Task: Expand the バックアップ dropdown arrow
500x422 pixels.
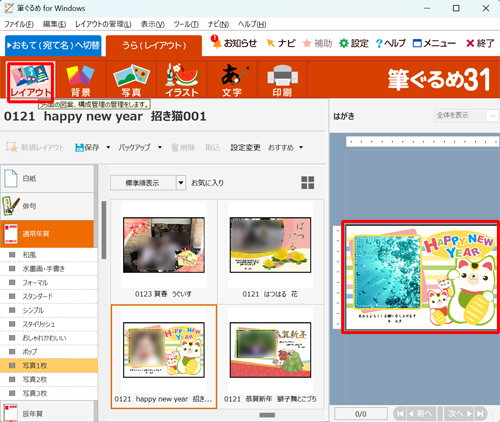Action: [160, 147]
